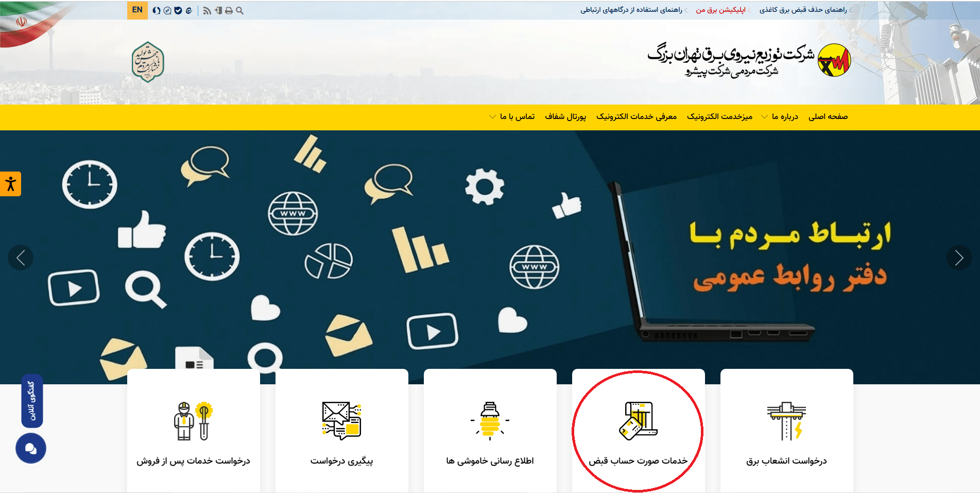Click the اپلیکیشن برق من link
980x493 pixels.
(720, 10)
